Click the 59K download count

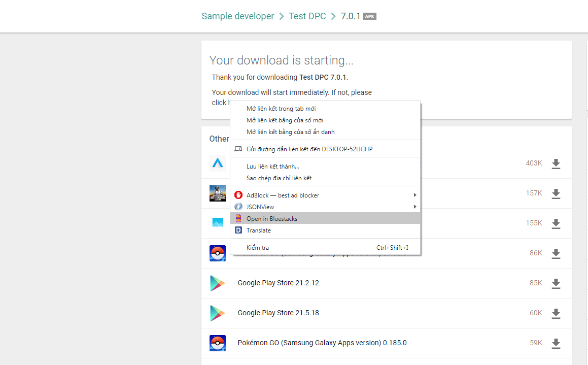[536, 343]
